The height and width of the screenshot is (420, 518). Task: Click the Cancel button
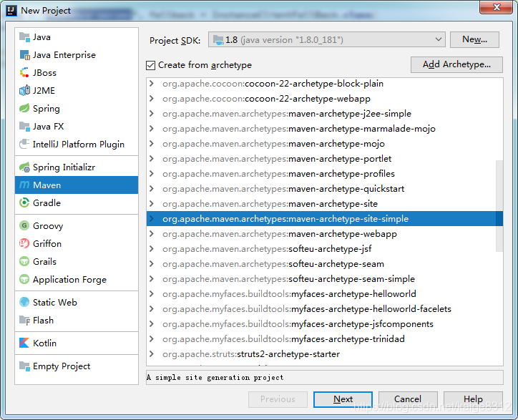point(408,399)
